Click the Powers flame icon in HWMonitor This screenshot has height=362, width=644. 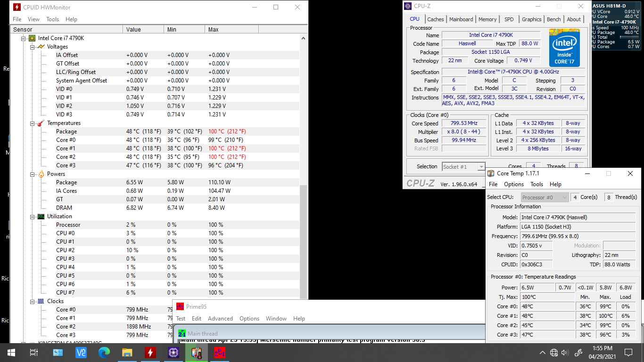pos(41,174)
